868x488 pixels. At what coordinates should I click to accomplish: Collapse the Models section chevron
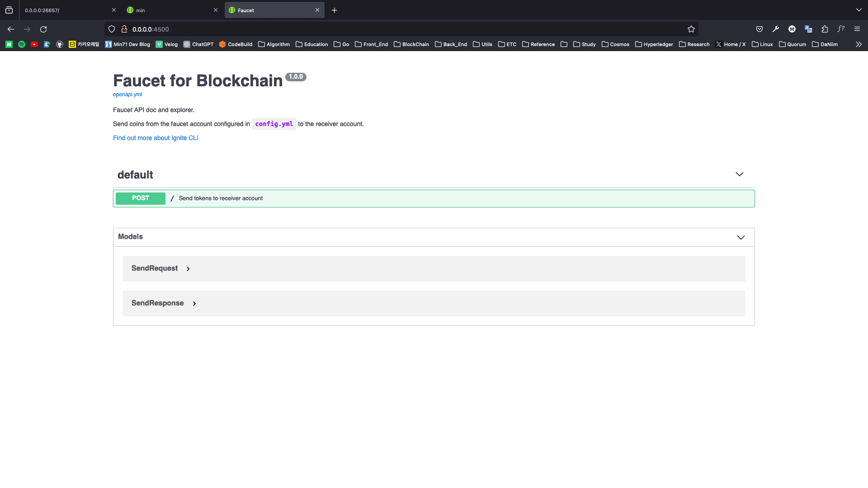pyautogui.click(x=741, y=237)
